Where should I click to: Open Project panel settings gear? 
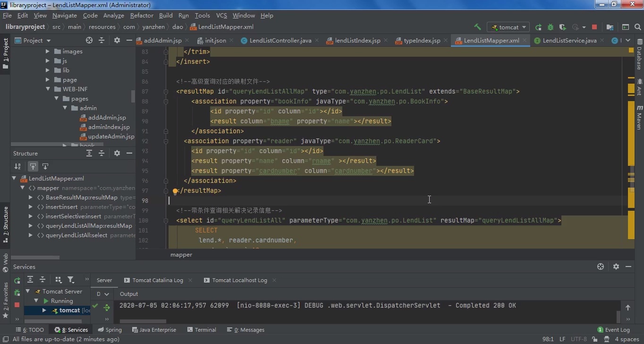(117, 40)
